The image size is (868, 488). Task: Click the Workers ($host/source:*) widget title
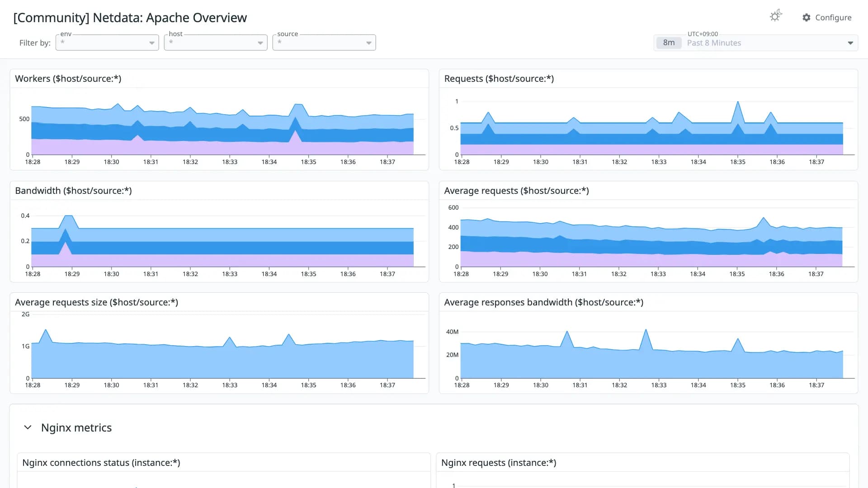click(68, 79)
